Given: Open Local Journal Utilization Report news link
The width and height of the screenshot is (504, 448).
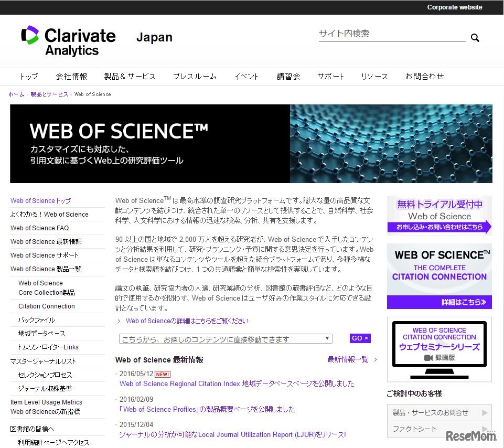Looking at the screenshot, I should tap(232, 435).
